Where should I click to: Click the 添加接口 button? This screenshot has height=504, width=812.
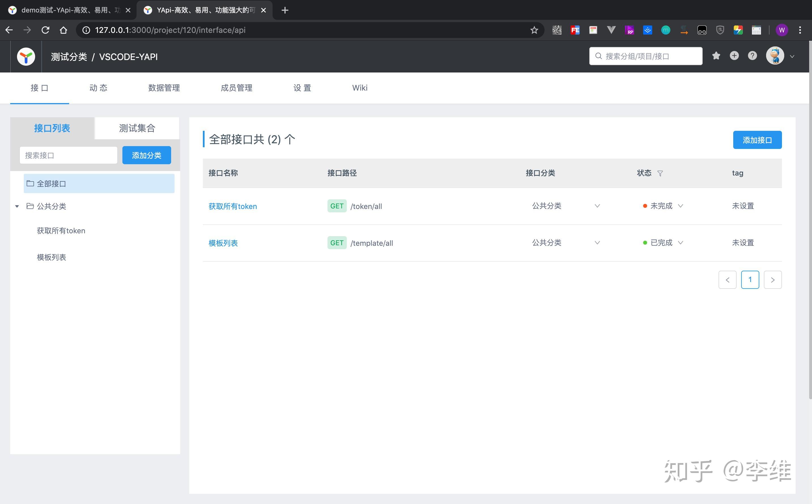757,140
